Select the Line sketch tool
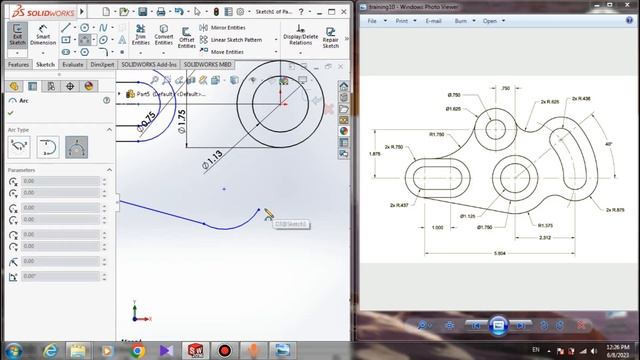640x360 pixels. 66,28
